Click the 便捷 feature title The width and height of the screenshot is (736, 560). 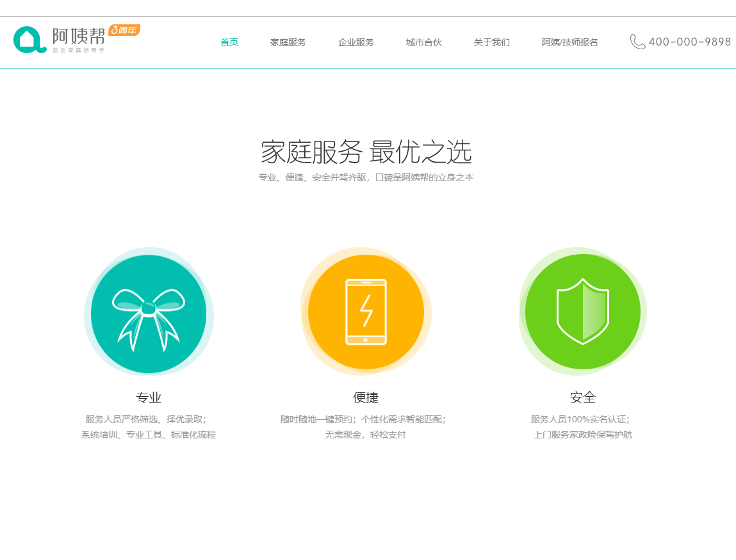366,397
